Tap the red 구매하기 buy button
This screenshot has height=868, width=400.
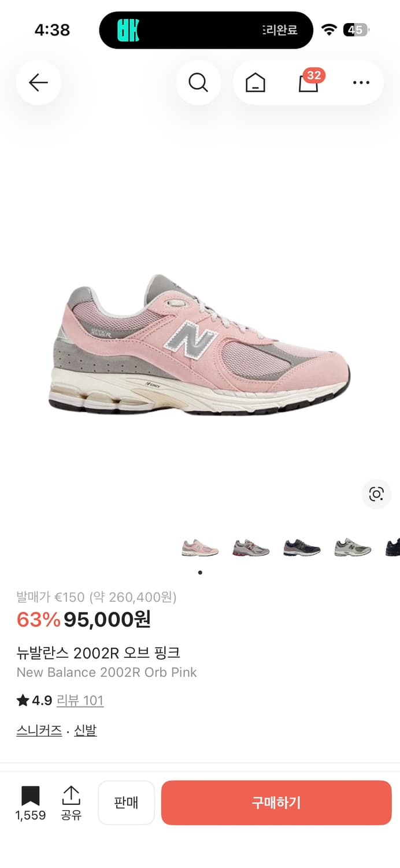tap(276, 803)
